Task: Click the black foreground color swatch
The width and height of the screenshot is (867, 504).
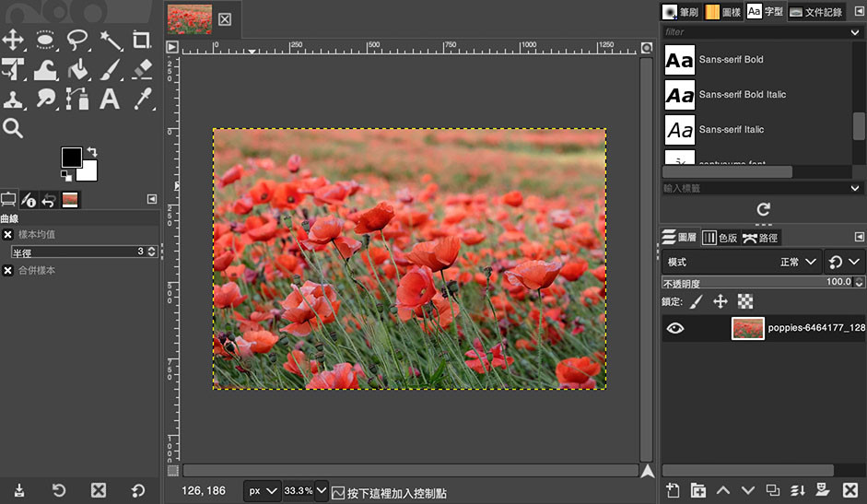Action: click(x=71, y=158)
